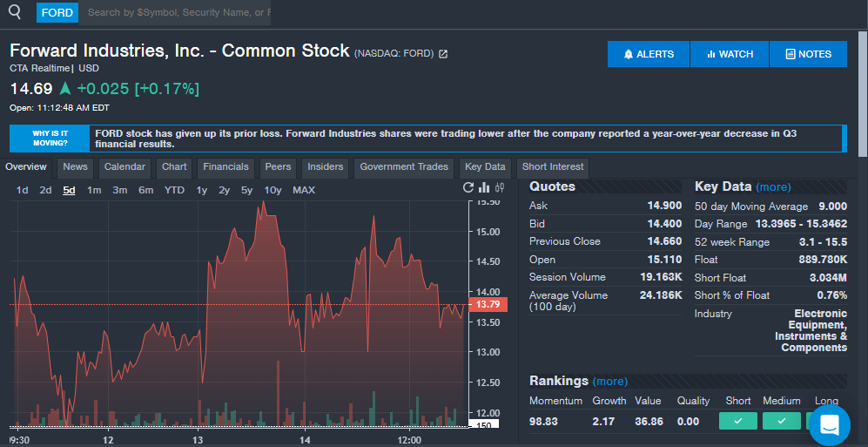Focus the symbol search input field

(175, 12)
